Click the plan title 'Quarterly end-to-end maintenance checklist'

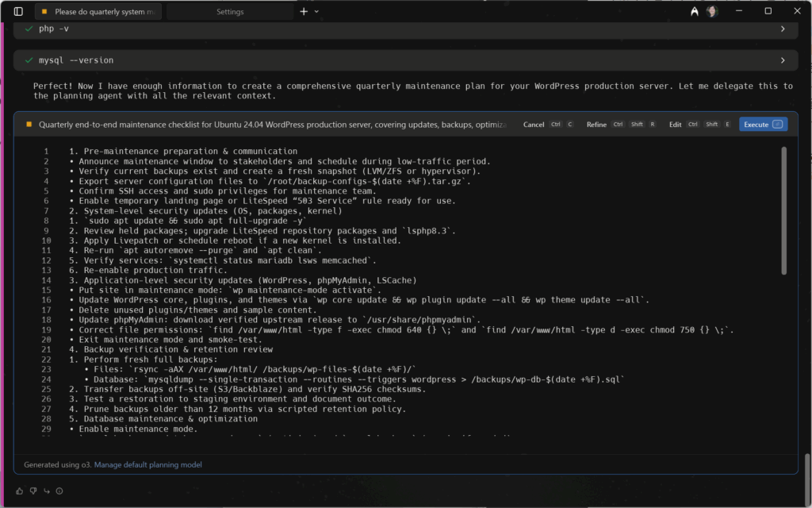click(273, 125)
